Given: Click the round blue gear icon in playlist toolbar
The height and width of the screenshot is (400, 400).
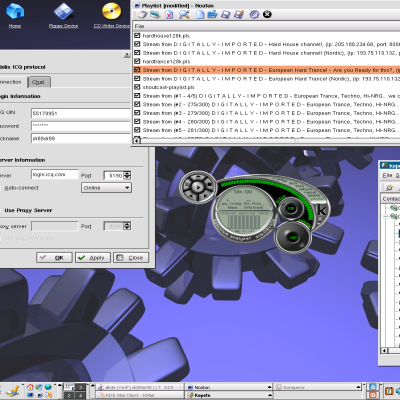Looking at the screenshot, I should click(x=254, y=15).
